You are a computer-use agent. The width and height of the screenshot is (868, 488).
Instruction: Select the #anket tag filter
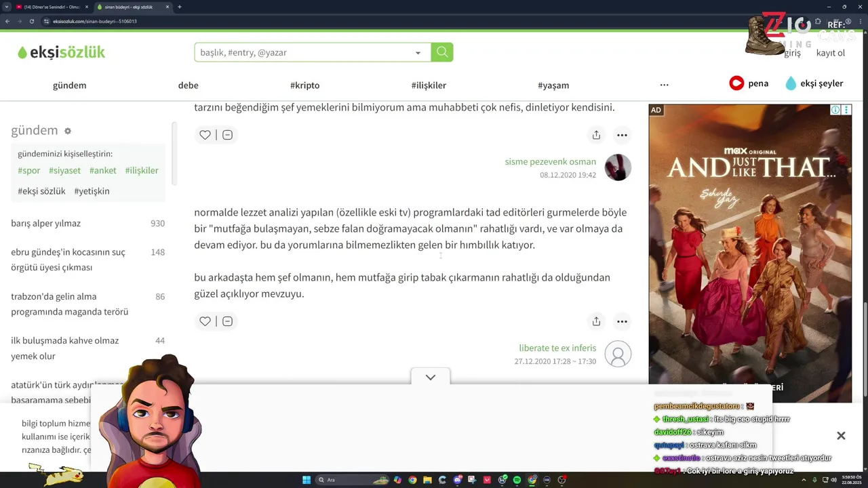click(x=102, y=171)
